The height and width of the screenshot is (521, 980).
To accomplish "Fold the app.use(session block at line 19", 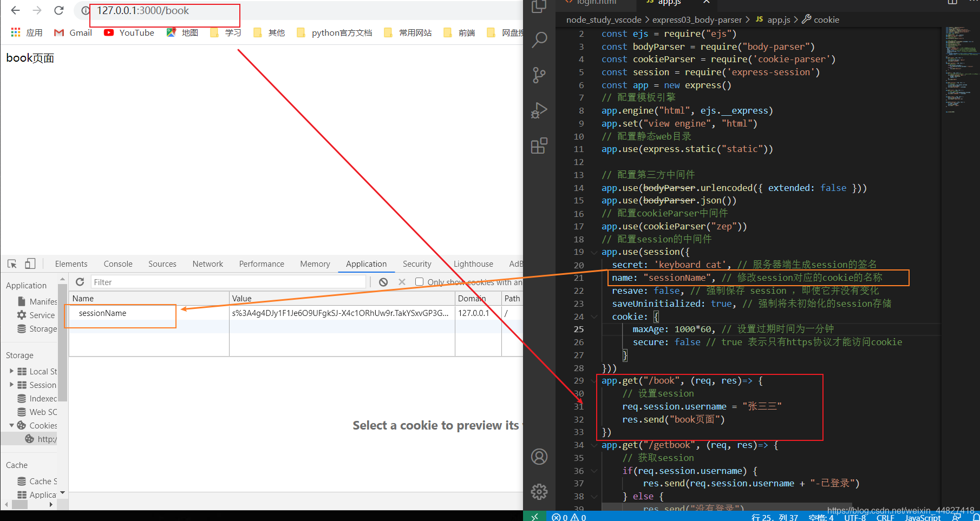I will coord(594,252).
